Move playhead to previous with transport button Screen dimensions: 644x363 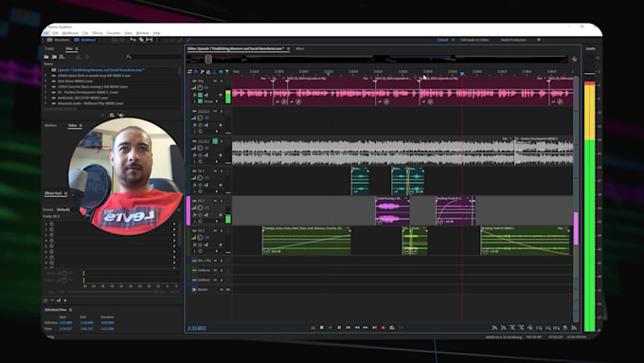point(348,328)
